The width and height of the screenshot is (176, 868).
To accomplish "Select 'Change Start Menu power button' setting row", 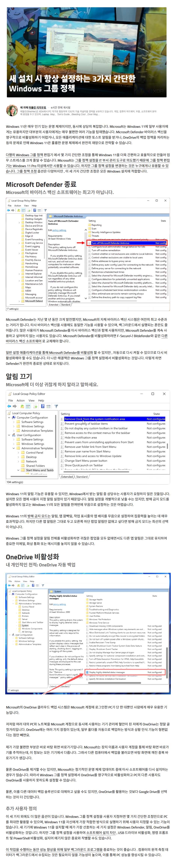I will click(113, 461).
